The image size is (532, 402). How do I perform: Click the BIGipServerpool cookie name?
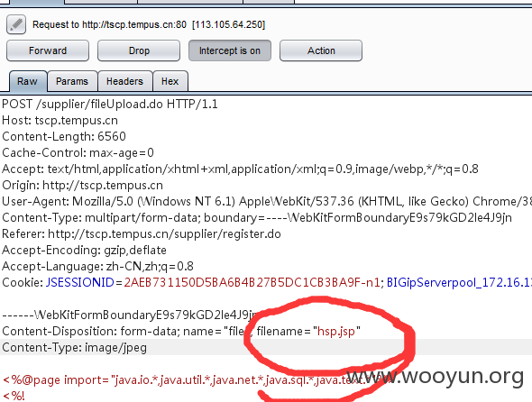pyautogui.click(x=459, y=282)
